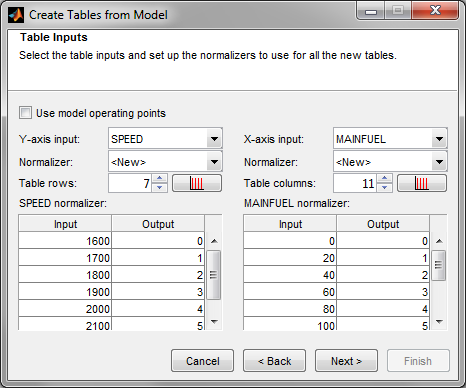
Task: Select the SPEED input cell 1900
Action: [x=65, y=292]
